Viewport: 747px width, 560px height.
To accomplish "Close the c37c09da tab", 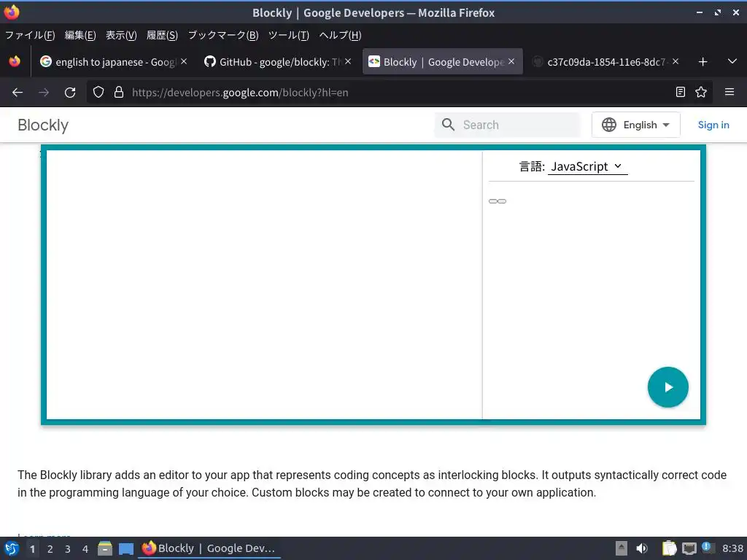I will (676, 61).
